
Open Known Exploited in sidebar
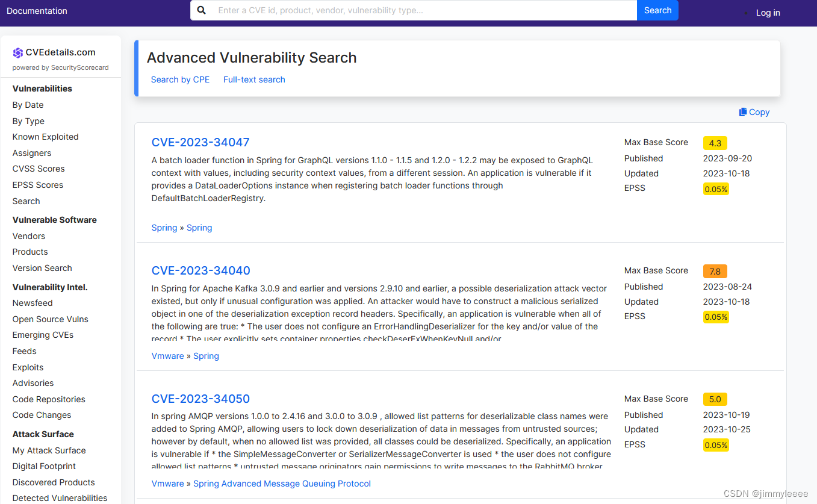46,137
